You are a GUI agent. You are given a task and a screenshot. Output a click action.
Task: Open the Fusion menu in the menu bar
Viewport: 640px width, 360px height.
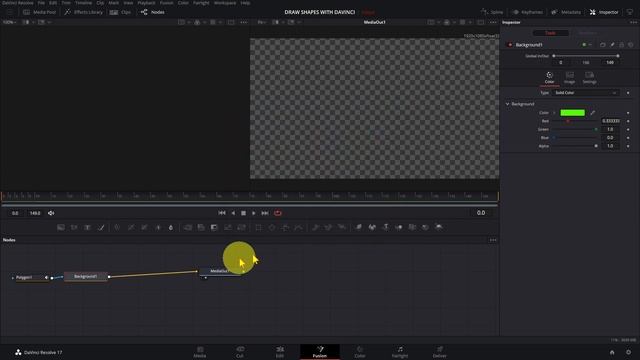[x=166, y=3]
